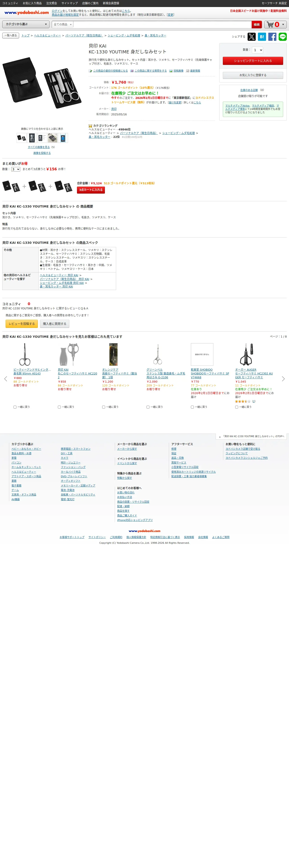Viewport: 289px width, 868px height.
Task: Click お気に入りに登録する button
Action: point(253,75)
